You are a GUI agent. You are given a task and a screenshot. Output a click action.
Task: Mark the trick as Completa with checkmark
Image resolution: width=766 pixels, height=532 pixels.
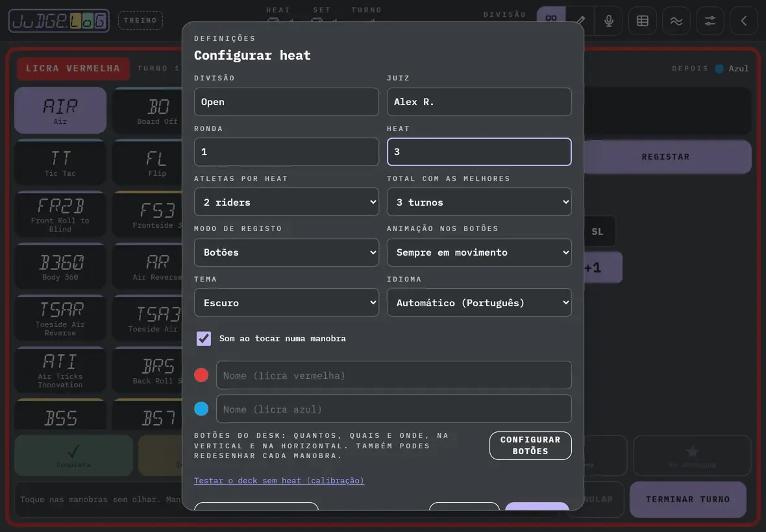point(74,455)
